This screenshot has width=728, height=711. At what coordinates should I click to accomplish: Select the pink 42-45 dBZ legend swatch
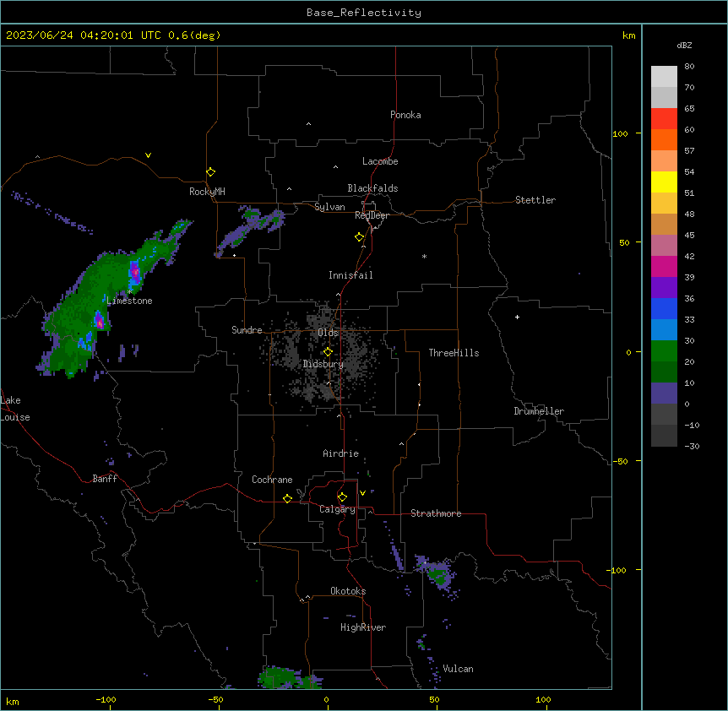[664, 246]
